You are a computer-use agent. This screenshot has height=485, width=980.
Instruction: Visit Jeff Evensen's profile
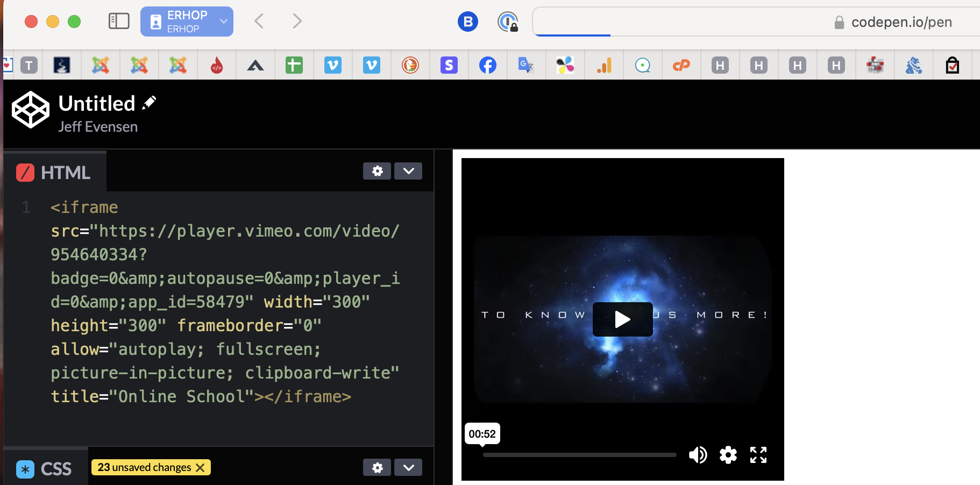click(x=98, y=127)
